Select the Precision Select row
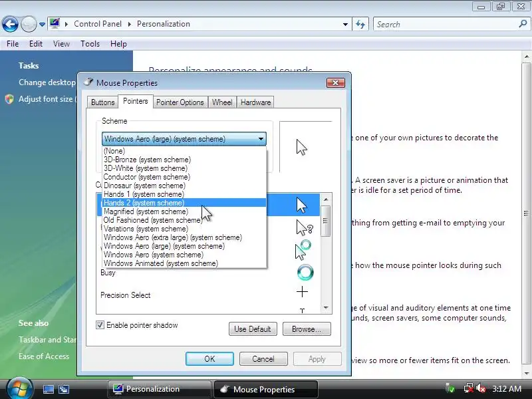The height and width of the screenshot is (399, 532). tap(208, 295)
